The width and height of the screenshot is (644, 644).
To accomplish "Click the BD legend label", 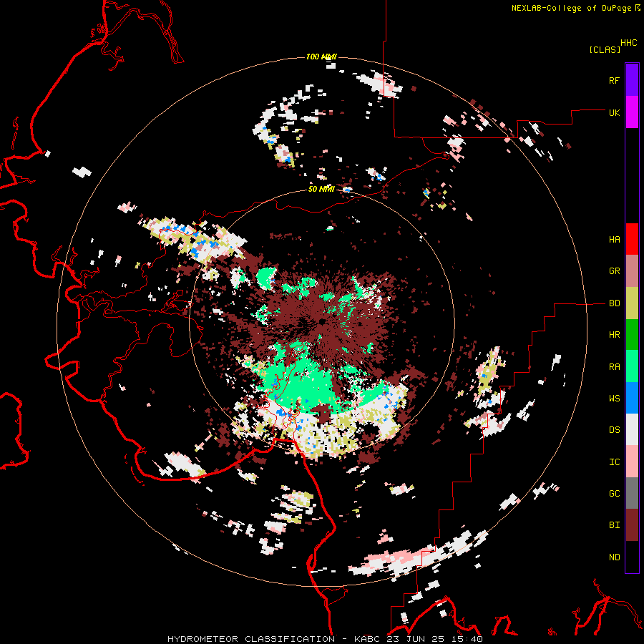I will click(x=614, y=303).
